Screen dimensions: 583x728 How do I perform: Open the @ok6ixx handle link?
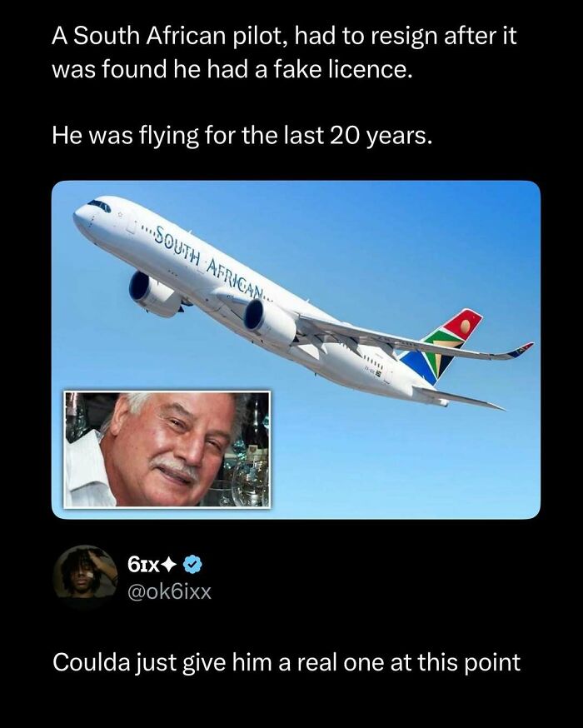171,593
